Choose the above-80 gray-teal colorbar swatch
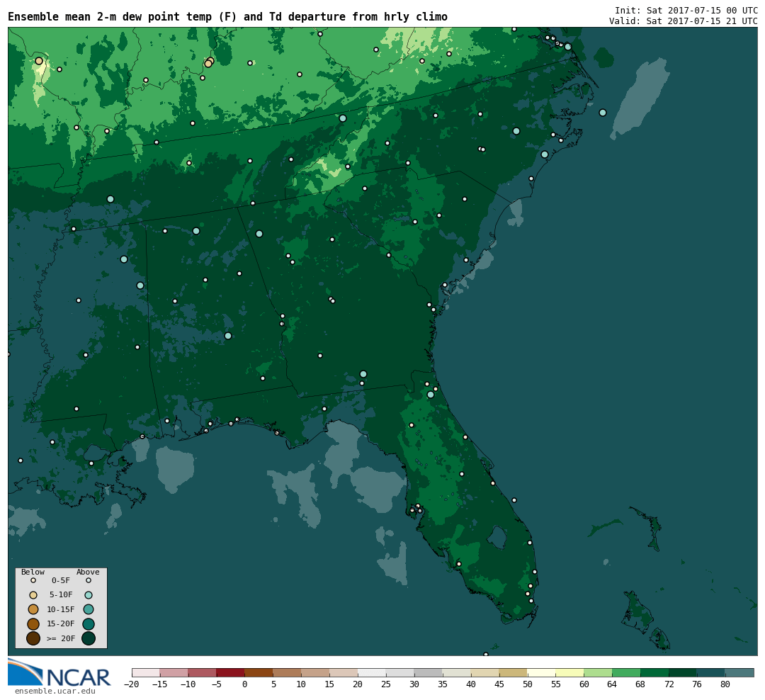 [740, 672]
